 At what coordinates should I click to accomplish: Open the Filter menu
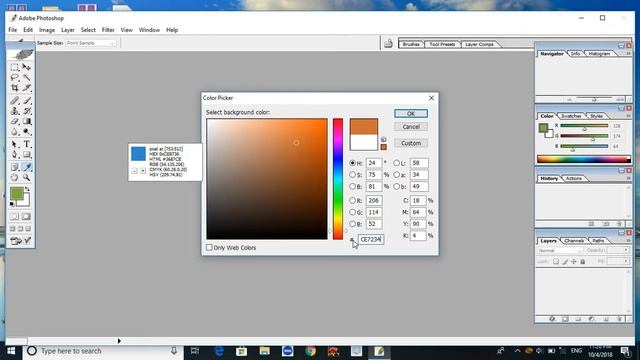108,30
